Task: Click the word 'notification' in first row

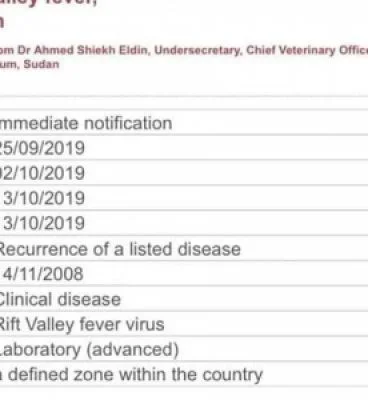Action: tap(128, 123)
